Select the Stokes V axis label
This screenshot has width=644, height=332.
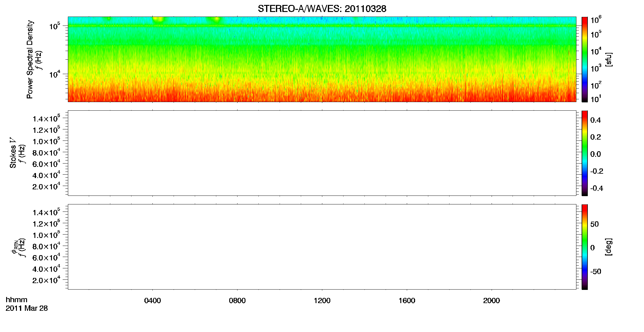(x=13, y=153)
